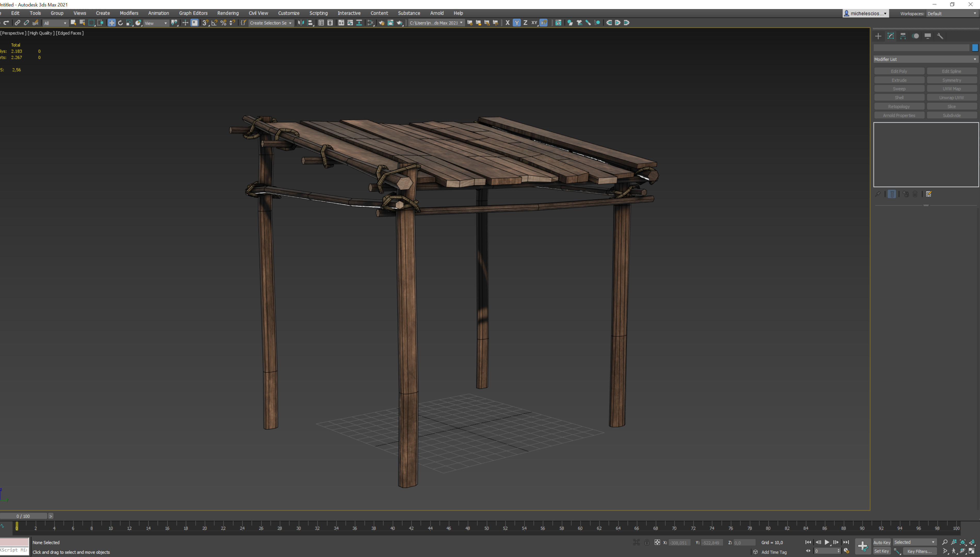Select the Select and Move tool
980x557 pixels.
coord(111,23)
